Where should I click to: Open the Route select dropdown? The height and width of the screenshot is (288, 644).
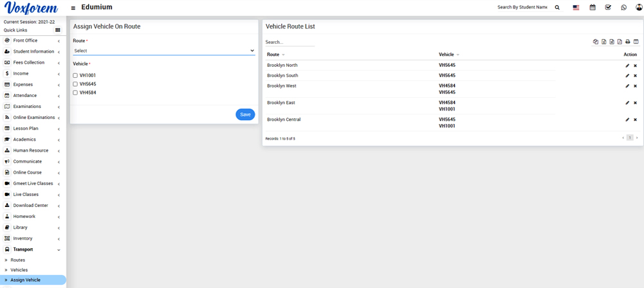click(x=164, y=51)
